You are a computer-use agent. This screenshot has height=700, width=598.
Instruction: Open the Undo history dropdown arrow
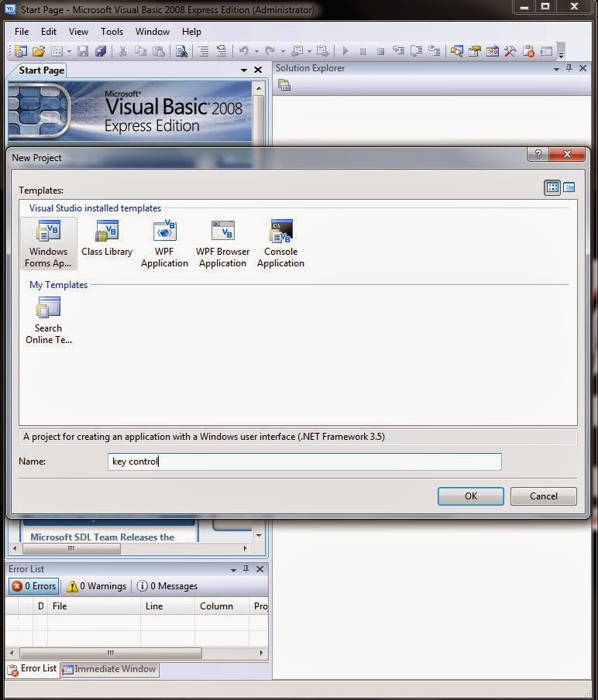[256, 52]
